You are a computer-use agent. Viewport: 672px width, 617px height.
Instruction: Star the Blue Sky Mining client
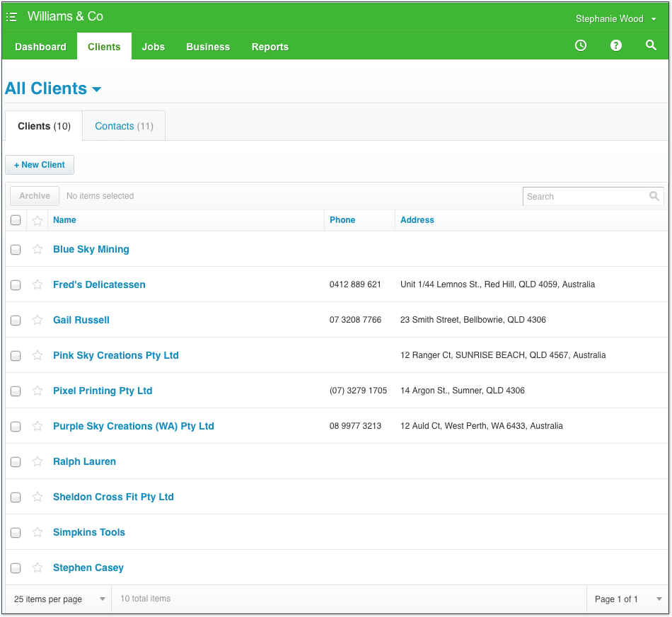tap(37, 249)
